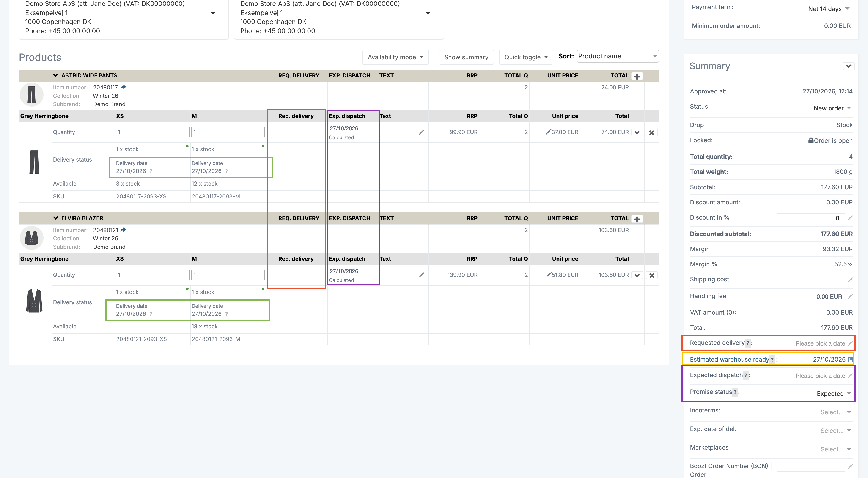
Task: Click SKU 20480121-2093-M
Action: (216, 339)
